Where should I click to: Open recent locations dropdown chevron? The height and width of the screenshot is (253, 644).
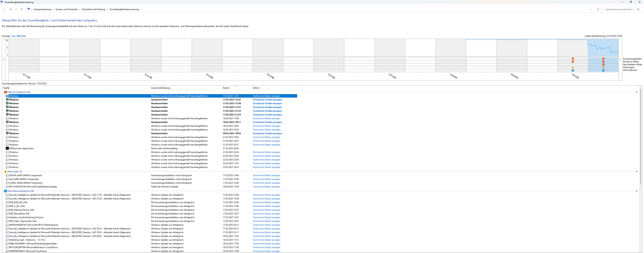click(16, 10)
